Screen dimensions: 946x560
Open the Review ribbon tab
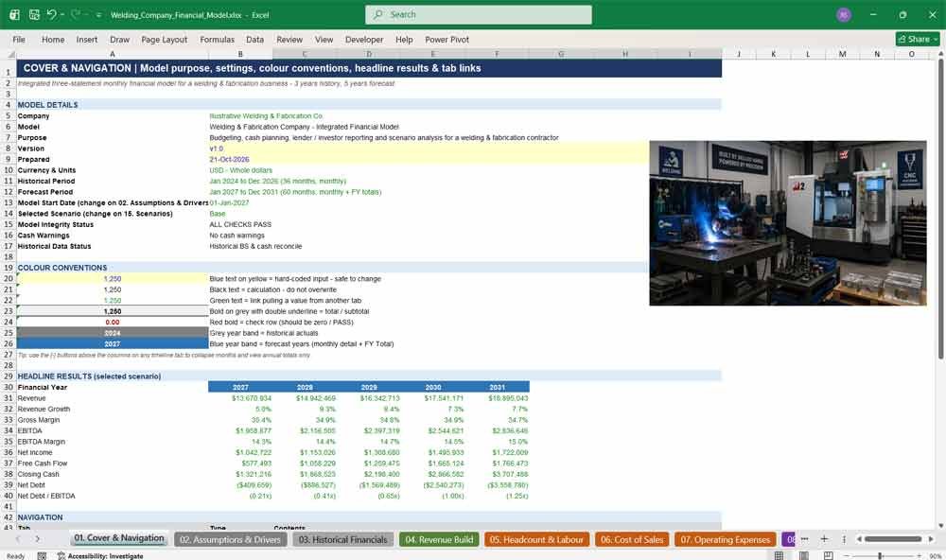(289, 39)
